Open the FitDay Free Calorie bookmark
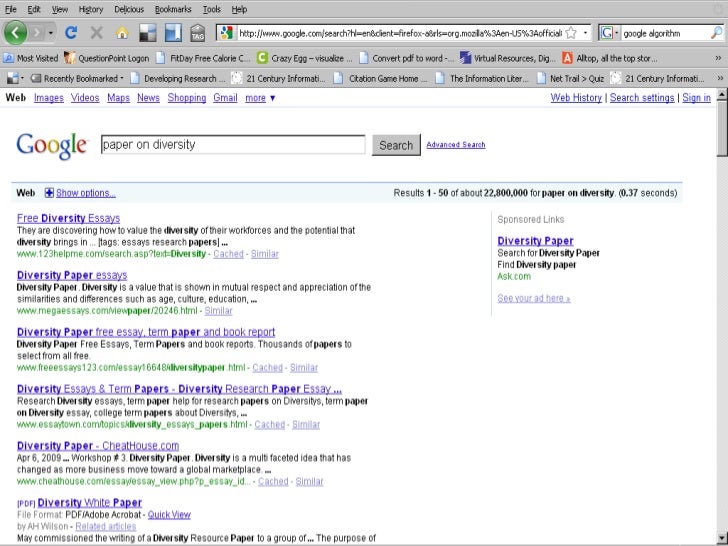The width and height of the screenshot is (728, 546). [204, 58]
